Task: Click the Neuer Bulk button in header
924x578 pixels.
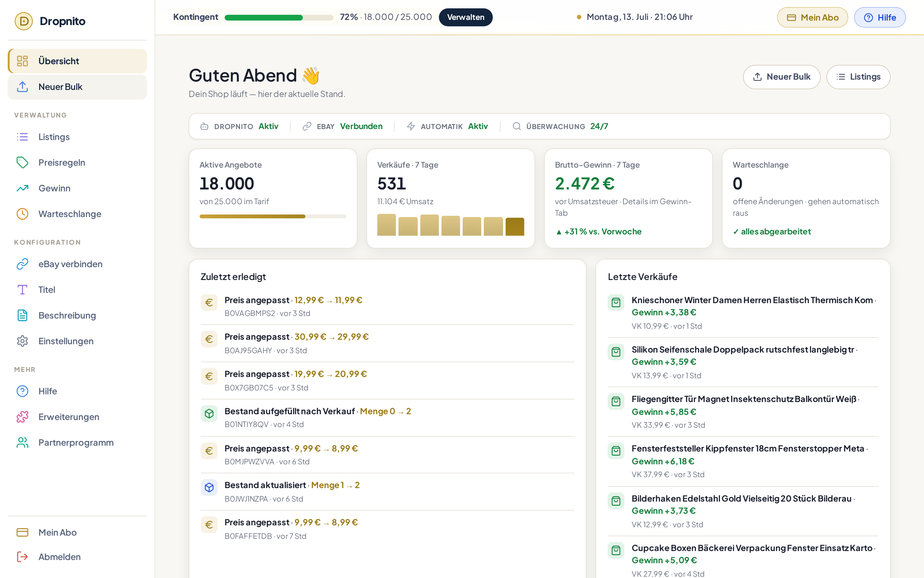Action: coord(781,77)
